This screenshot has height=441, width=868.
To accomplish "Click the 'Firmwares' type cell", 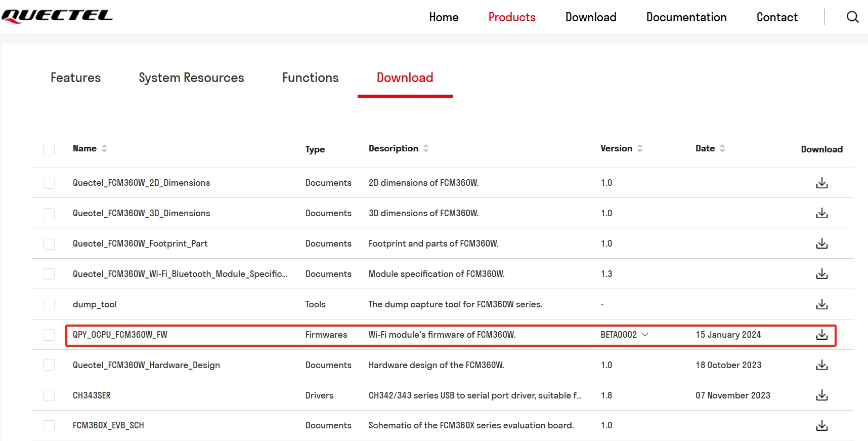I will [326, 335].
